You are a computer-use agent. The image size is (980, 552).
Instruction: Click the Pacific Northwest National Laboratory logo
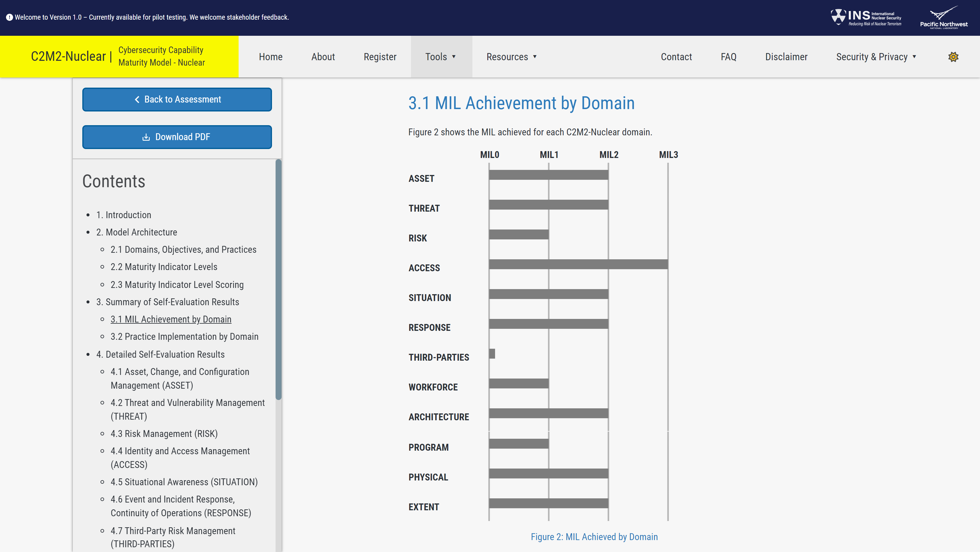coord(944,18)
